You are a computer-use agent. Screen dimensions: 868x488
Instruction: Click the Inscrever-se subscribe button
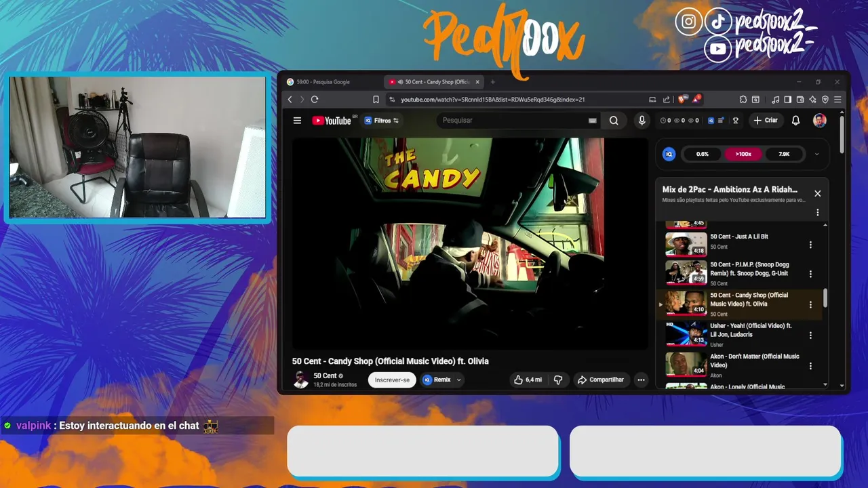pos(392,380)
